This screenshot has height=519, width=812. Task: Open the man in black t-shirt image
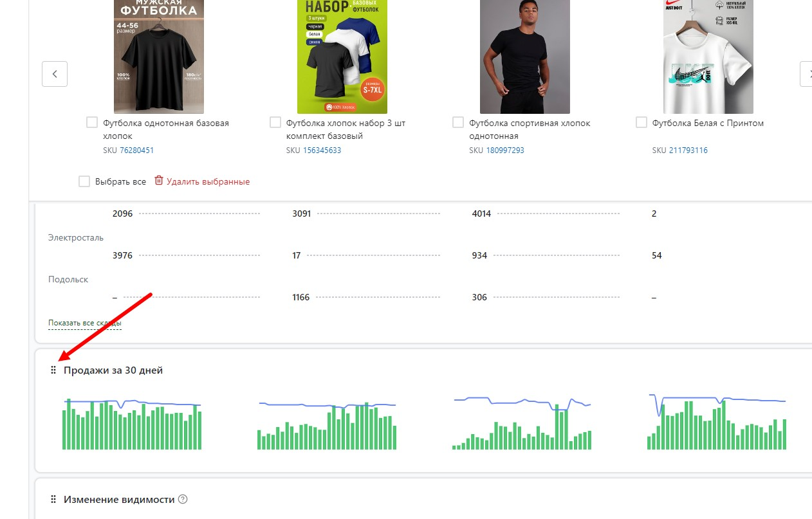(525, 57)
